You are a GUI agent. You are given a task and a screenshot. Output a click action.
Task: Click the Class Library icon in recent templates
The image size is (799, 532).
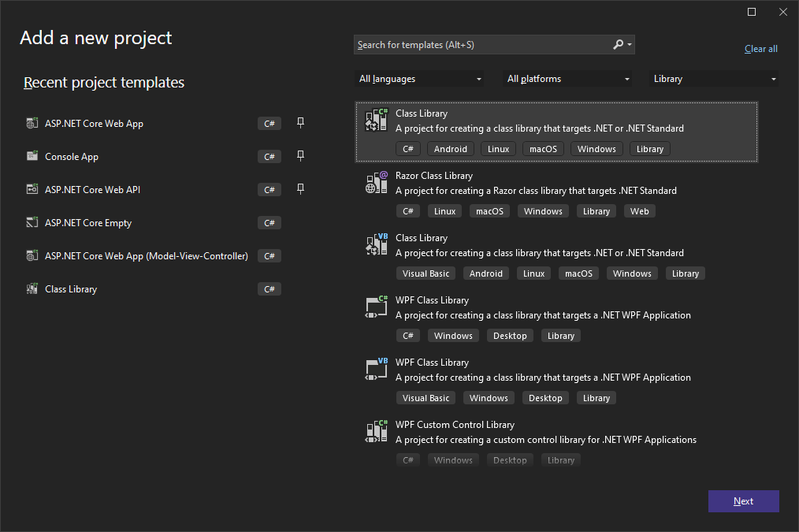32,289
